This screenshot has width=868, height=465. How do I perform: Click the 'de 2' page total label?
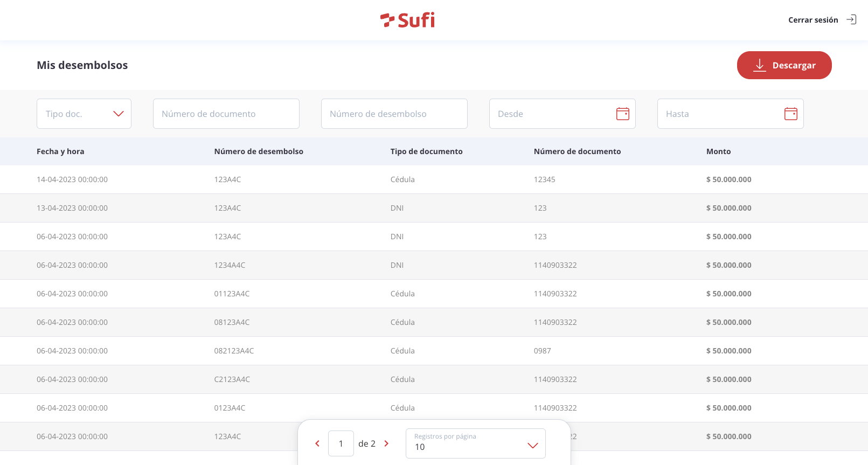tap(367, 443)
